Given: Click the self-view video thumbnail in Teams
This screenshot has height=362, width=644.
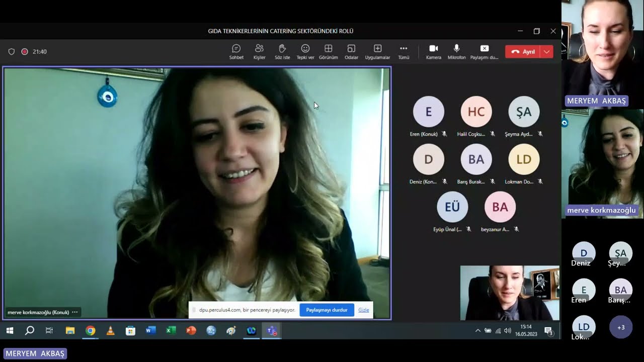Looking at the screenshot, I should coord(510,293).
